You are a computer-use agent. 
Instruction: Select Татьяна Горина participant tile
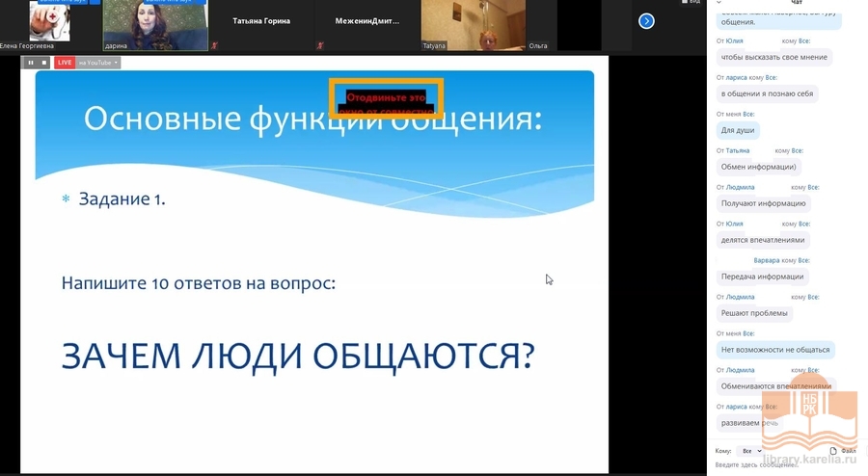(x=261, y=25)
